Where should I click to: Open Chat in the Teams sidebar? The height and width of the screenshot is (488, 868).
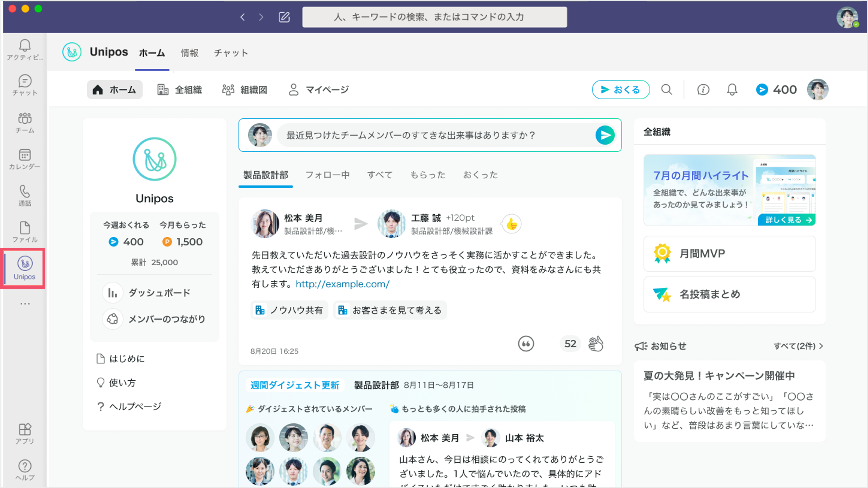tap(25, 85)
